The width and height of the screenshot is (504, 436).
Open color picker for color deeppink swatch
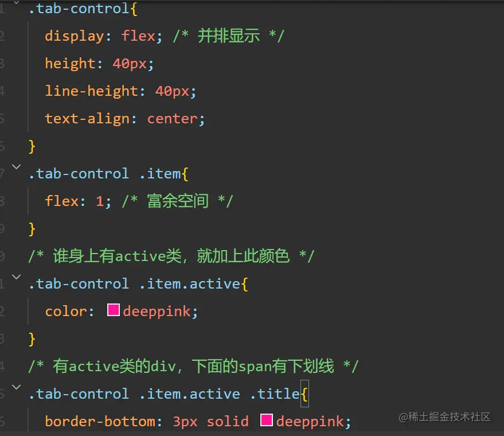114,310
